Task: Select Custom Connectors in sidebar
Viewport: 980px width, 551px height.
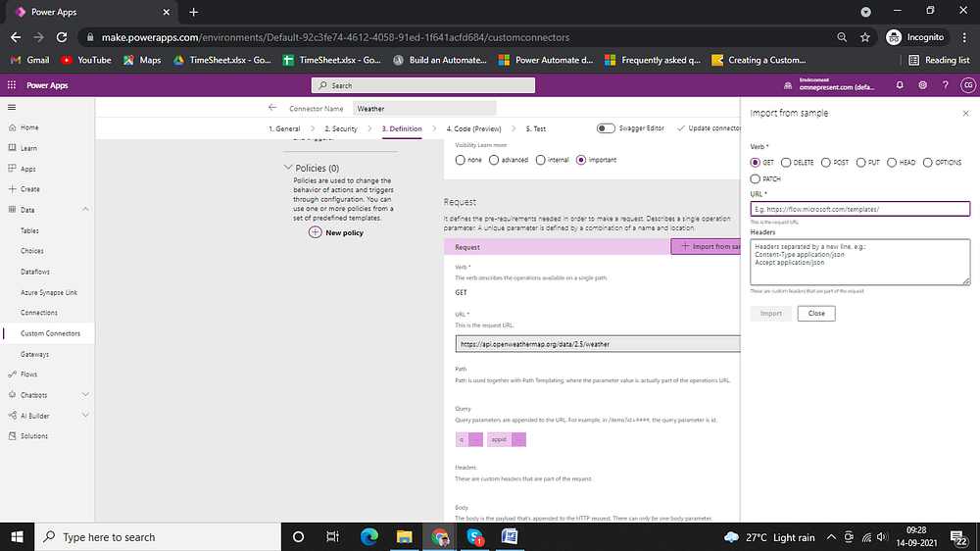Action: tap(50, 333)
